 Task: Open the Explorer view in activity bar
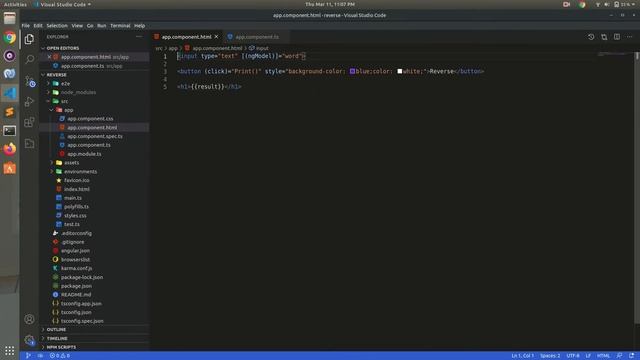point(29,39)
